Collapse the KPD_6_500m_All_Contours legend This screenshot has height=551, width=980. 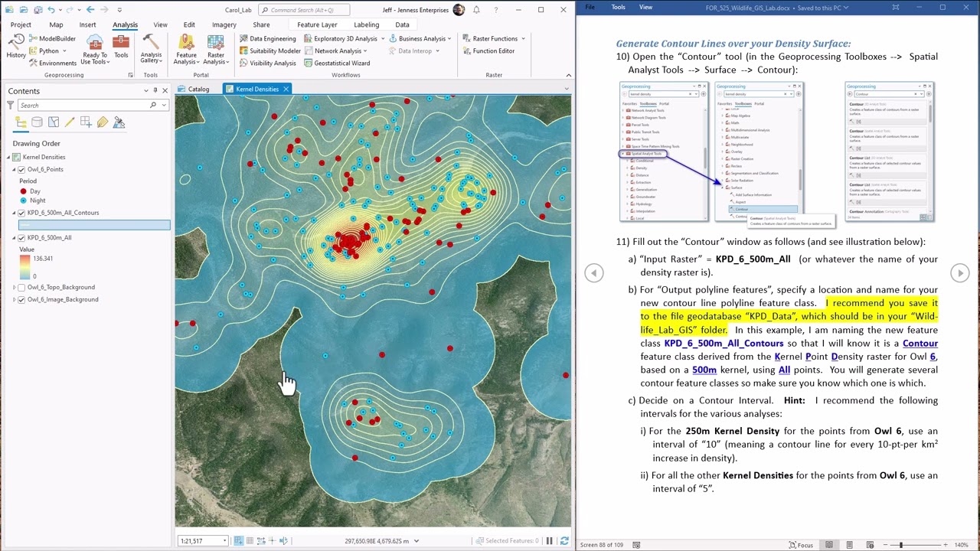coord(14,213)
